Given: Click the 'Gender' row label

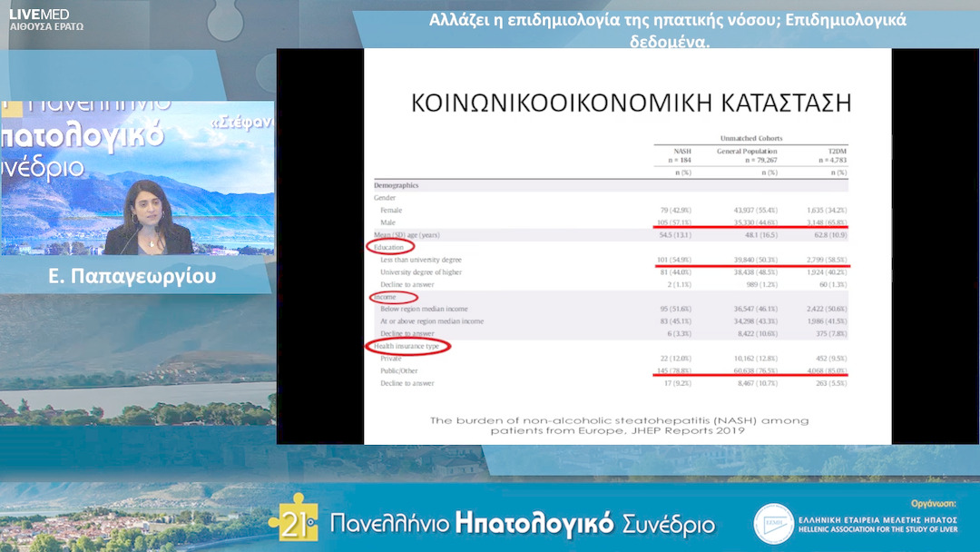Looking at the screenshot, I should [385, 198].
